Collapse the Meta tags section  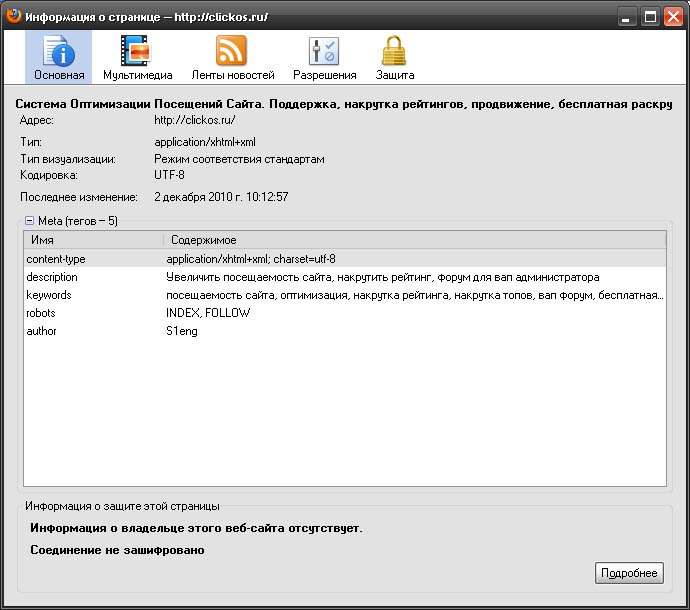click(x=30, y=221)
